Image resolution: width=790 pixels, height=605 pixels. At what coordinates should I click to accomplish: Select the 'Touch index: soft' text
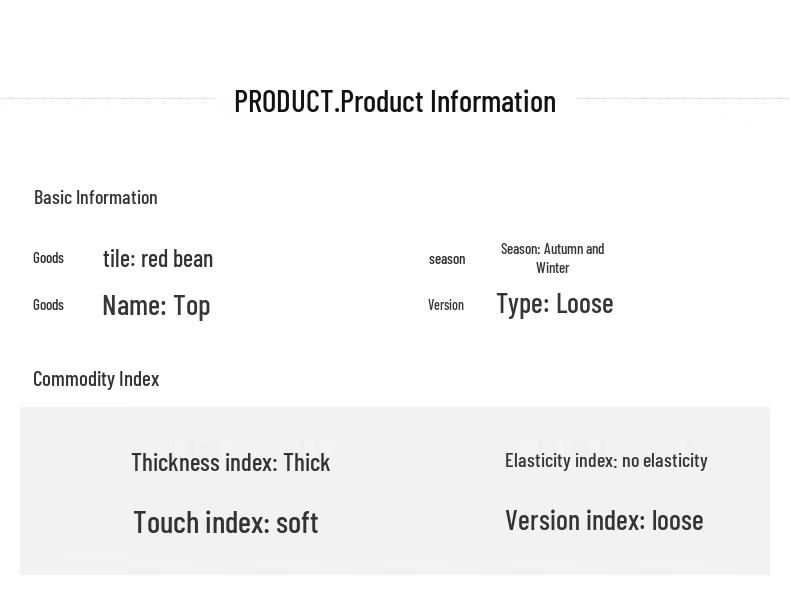tap(226, 522)
